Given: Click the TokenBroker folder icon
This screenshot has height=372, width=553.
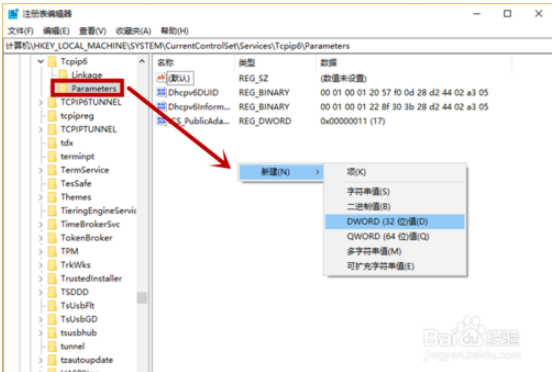Looking at the screenshot, I should click(x=52, y=238).
